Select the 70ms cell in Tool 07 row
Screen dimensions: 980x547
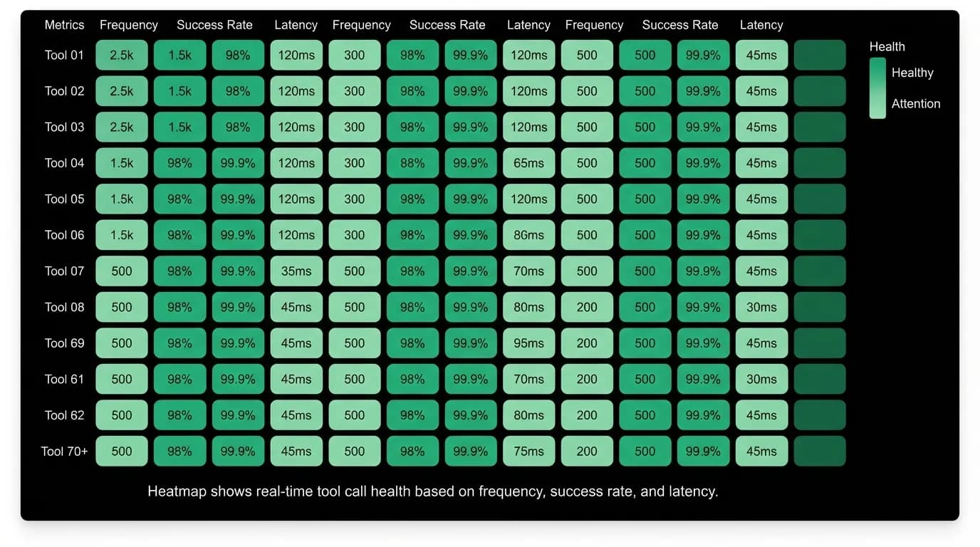(528, 271)
